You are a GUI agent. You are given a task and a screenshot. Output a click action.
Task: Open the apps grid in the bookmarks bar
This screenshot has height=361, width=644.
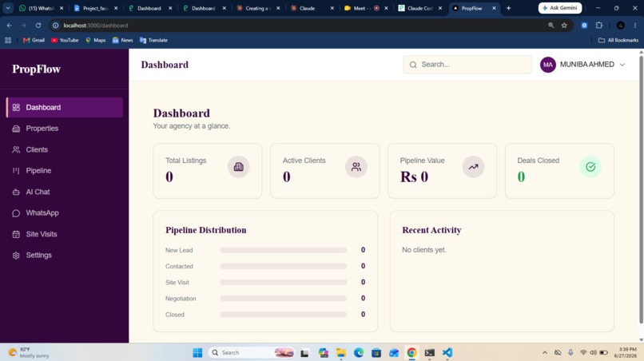pyautogui.click(x=8, y=40)
